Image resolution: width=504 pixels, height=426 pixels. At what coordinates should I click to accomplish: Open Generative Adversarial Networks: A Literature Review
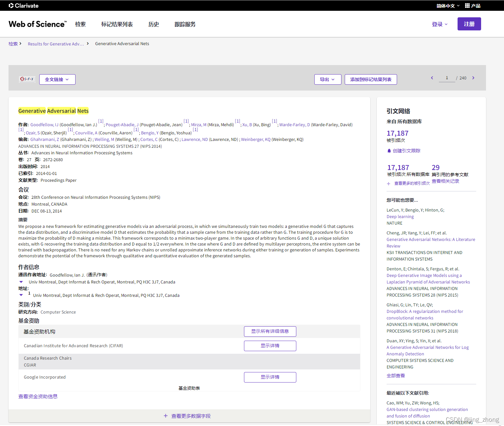[x=431, y=243]
